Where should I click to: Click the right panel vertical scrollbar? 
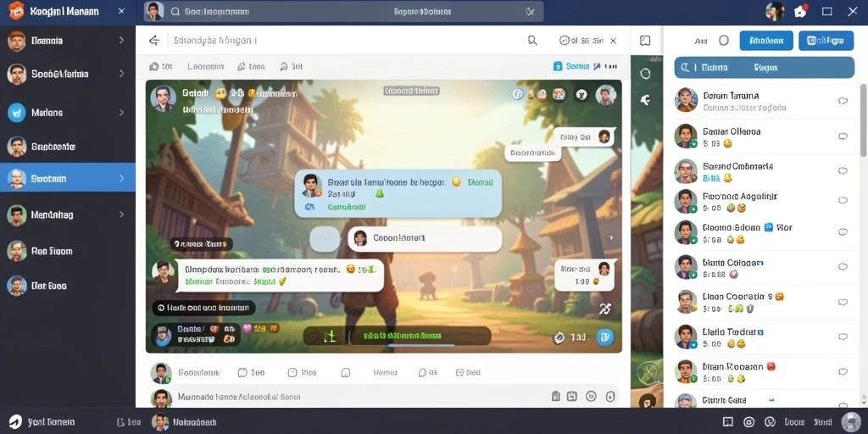tap(863, 120)
